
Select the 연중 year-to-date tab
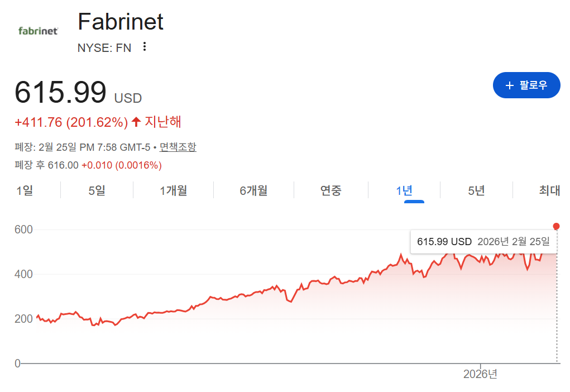pyautogui.click(x=330, y=190)
